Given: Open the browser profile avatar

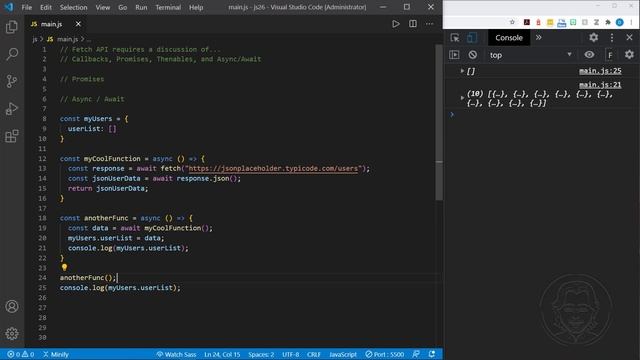Looking at the screenshot, I should pyautogui.click(x=620, y=22).
